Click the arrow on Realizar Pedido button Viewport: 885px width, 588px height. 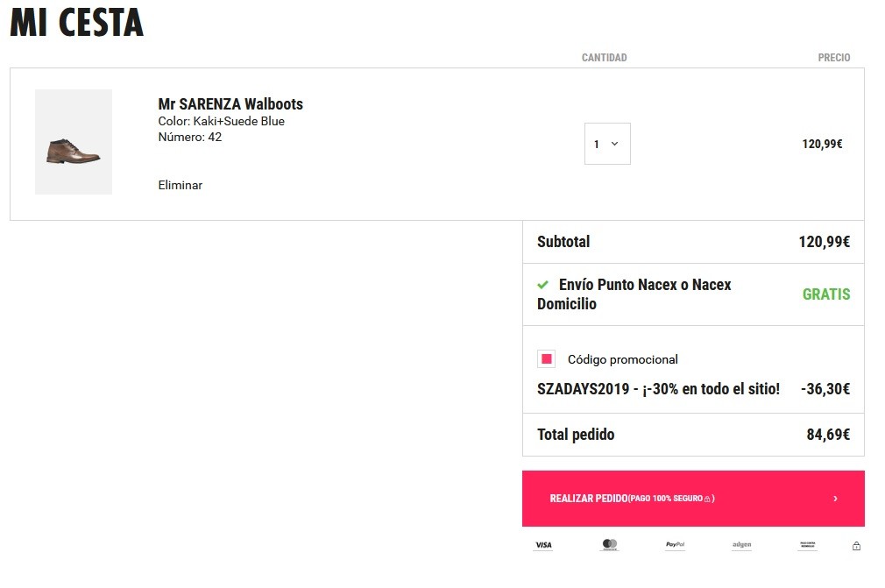pyautogui.click(x=835, y=499)
